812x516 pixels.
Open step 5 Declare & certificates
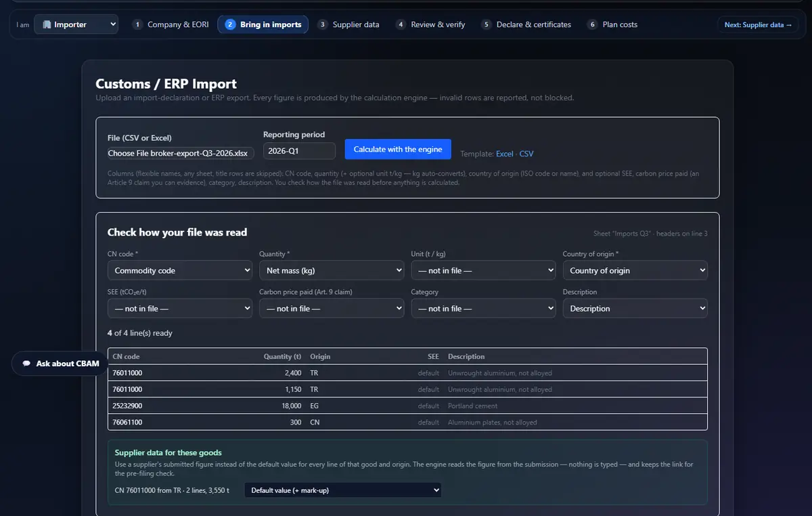[x=526, y=24]
